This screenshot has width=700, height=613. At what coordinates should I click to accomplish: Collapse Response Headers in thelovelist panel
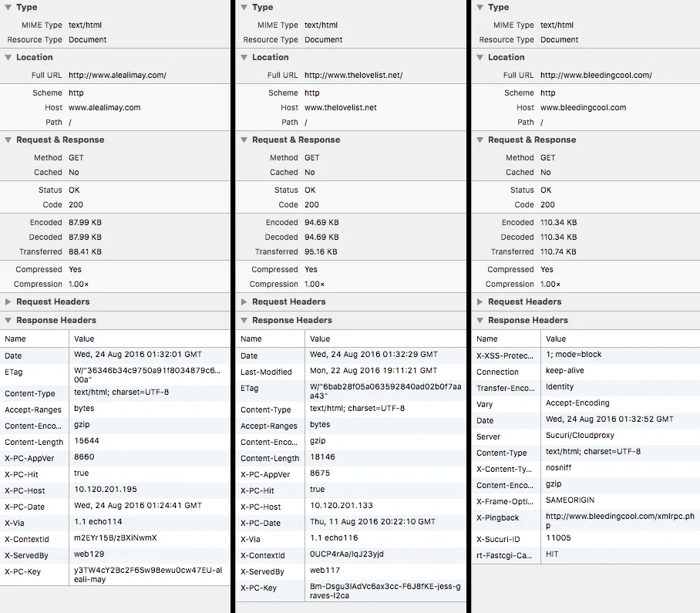click(x=244, y=320)
